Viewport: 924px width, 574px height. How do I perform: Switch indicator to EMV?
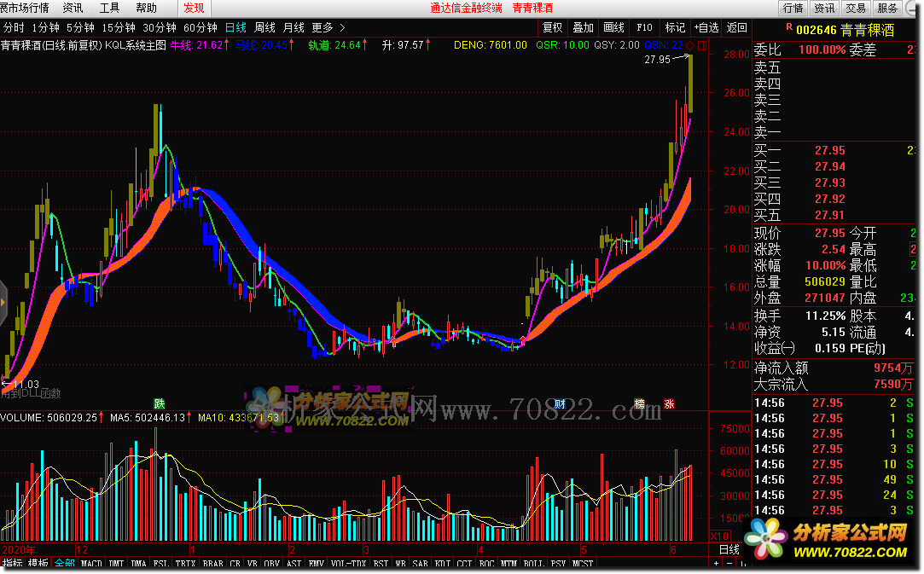click(x=316, y=564)
